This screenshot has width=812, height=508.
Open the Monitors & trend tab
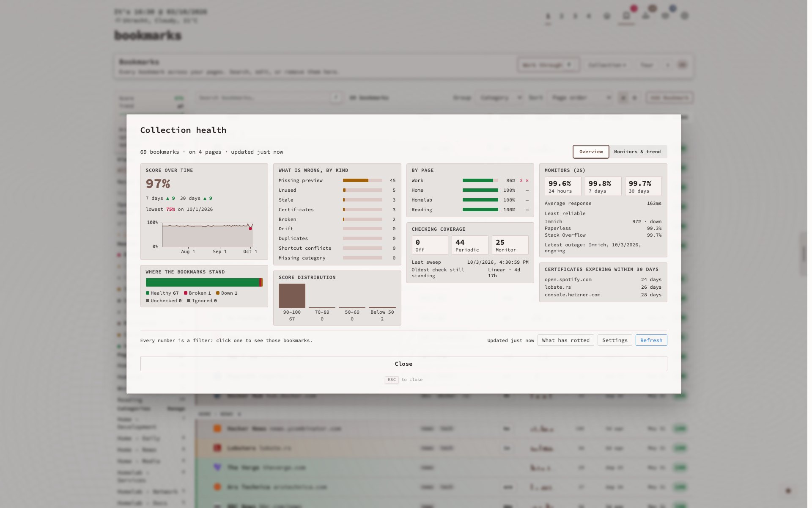point(637,152)
